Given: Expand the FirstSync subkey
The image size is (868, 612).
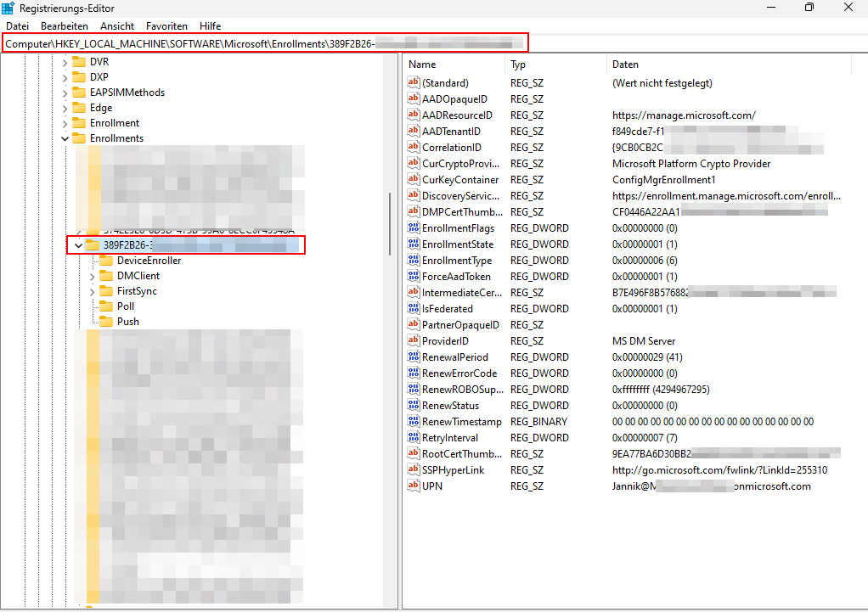Looking at the screenshot, I should pos(93,291).
